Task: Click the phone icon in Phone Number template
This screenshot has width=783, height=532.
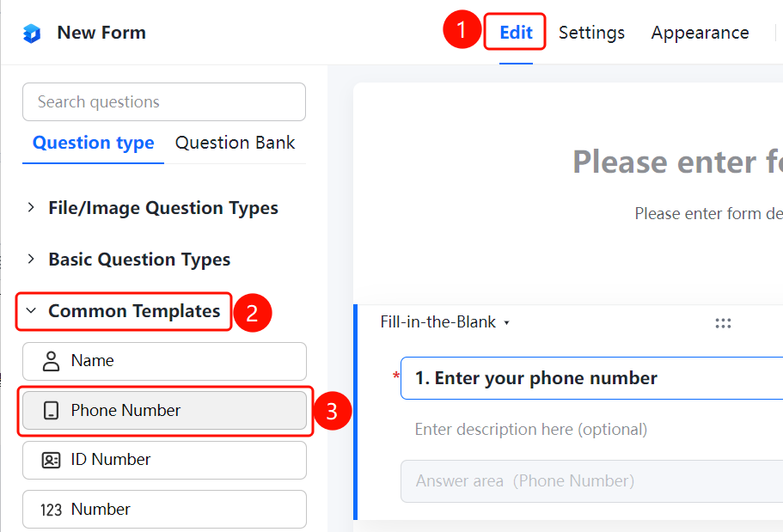Action: (x=51, y=411)
